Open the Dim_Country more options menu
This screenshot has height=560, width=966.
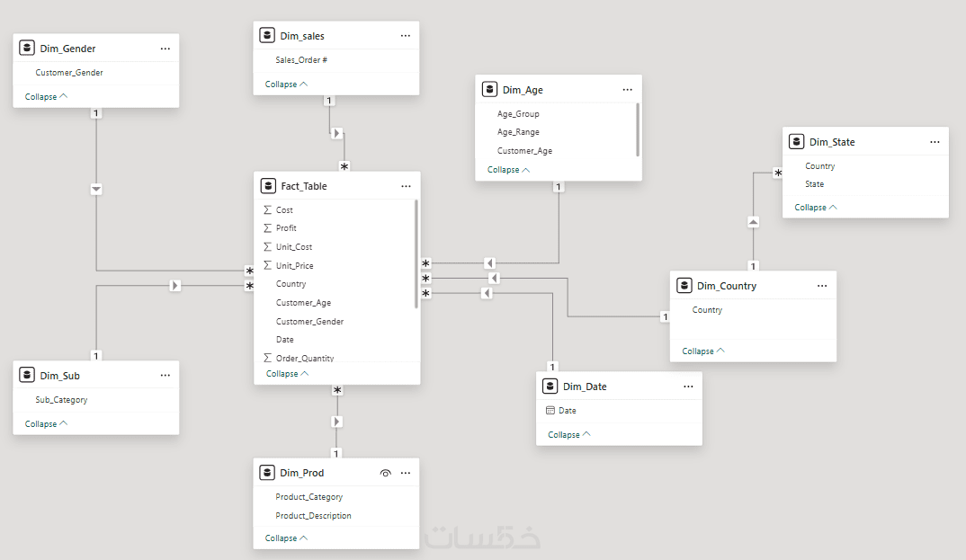[822, 286]
